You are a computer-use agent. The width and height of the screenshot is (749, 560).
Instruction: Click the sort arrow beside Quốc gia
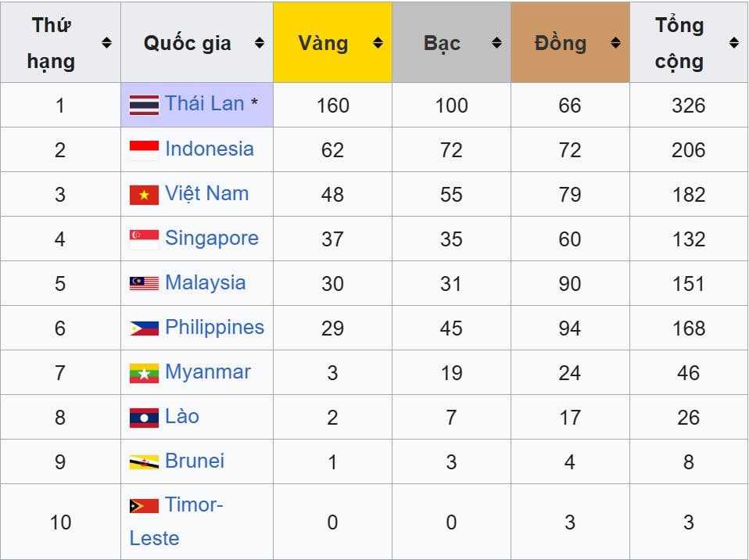coord(260,43)
